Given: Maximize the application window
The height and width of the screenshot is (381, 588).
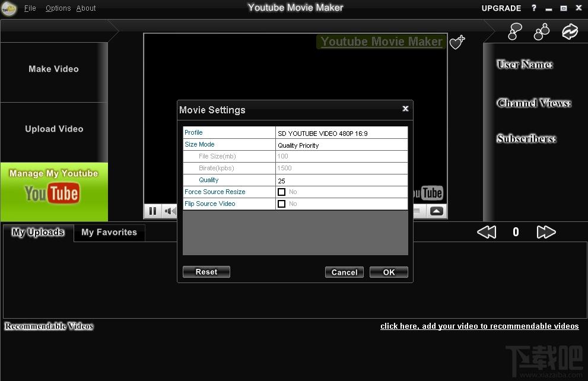Looking at the screenshot, I should (x=564, y=8).
